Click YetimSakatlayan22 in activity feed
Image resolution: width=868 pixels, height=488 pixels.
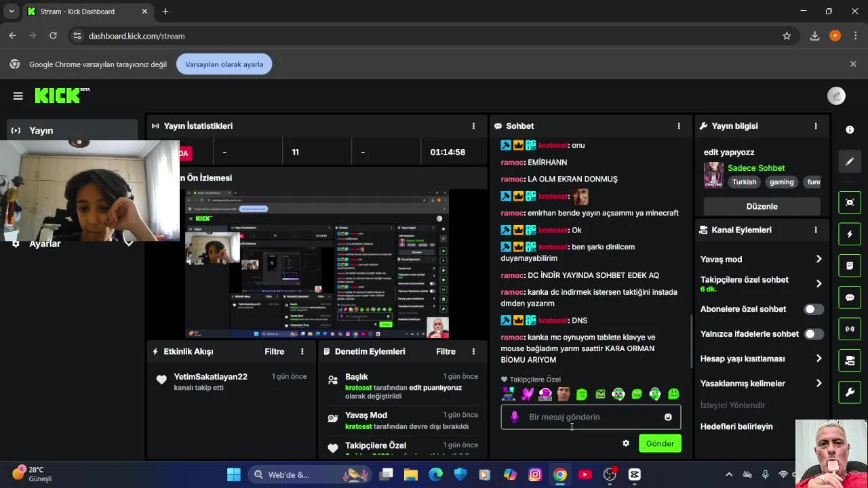(210, 377)
